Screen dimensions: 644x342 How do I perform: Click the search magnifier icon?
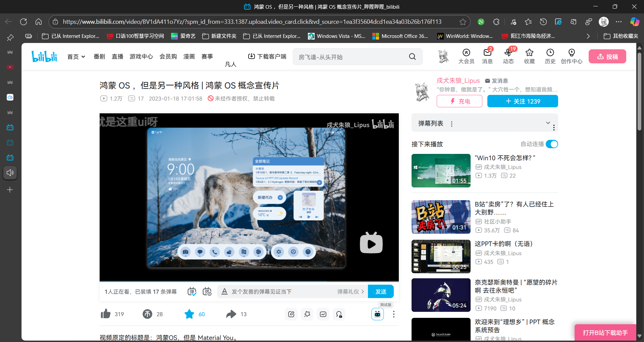tap(412, 57)
